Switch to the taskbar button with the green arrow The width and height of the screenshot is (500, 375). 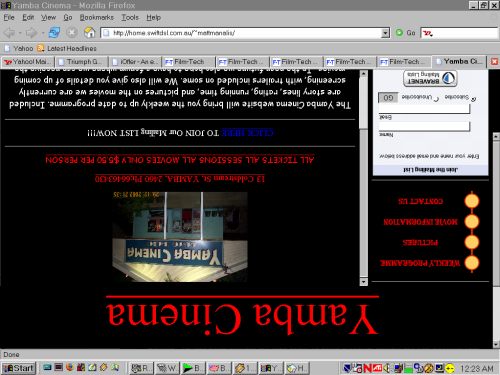(x=192, y=368)
